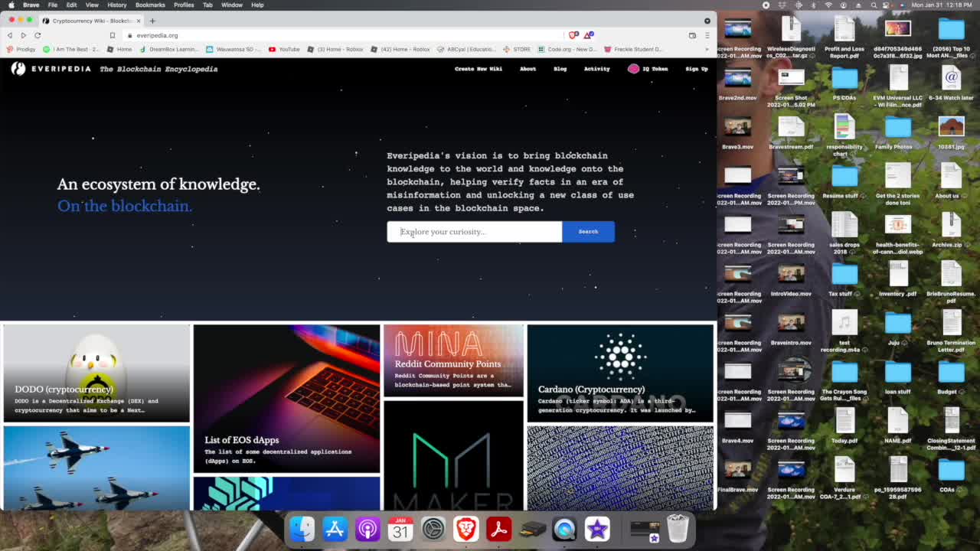
Task: Open the Profiles menu
Action: click(184, 5)
